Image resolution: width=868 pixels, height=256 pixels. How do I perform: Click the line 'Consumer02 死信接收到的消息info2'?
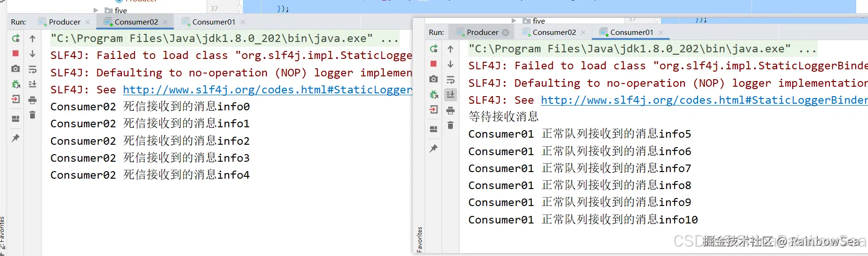point(150,141)
